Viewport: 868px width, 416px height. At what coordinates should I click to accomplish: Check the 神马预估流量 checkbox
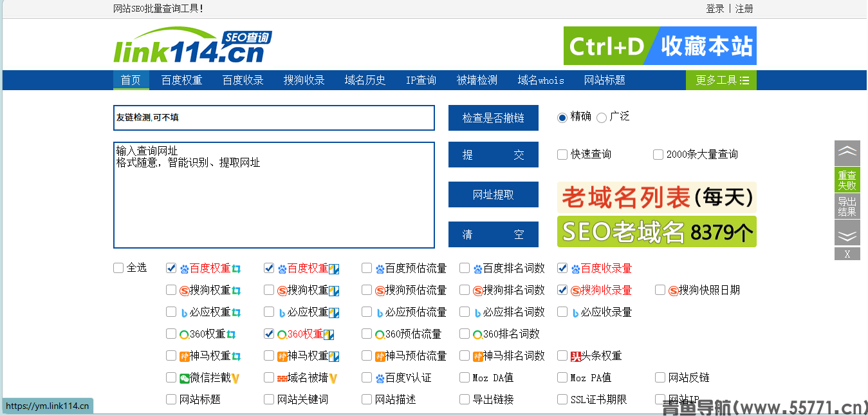tap(367, 355)
